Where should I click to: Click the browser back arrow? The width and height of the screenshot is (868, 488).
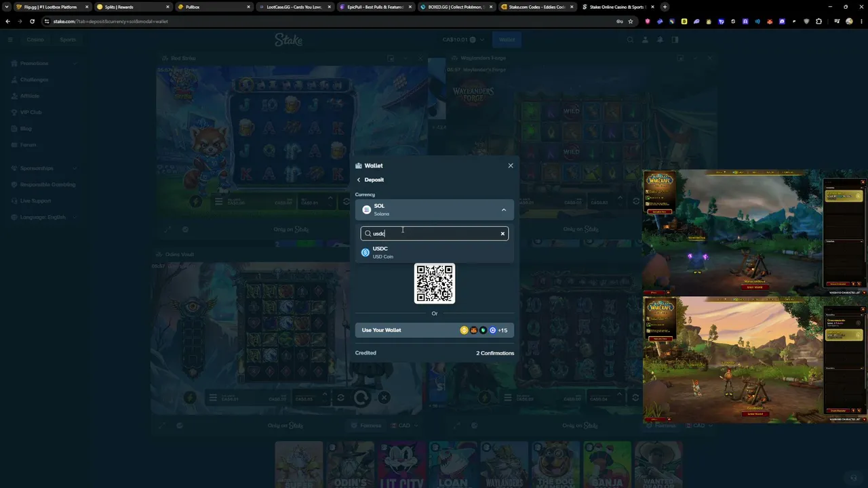8,21
